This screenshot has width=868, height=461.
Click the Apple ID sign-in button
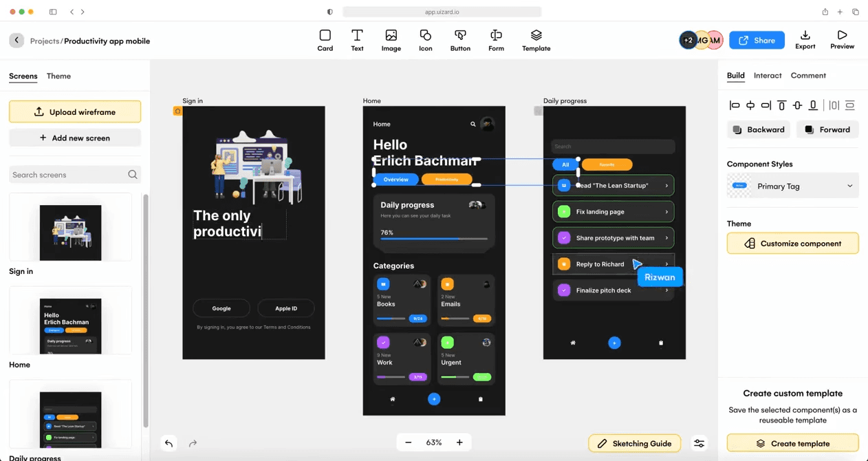286,308
